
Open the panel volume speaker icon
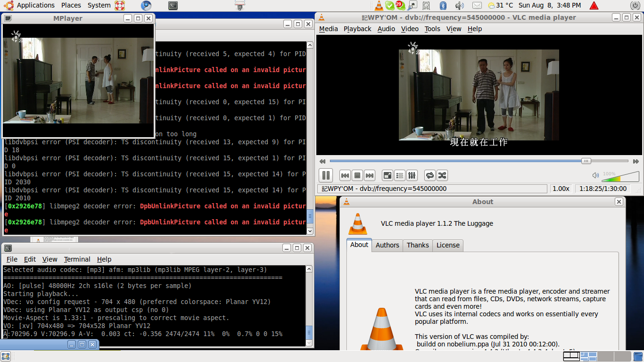pyautogui.click(x=460, y=6)
